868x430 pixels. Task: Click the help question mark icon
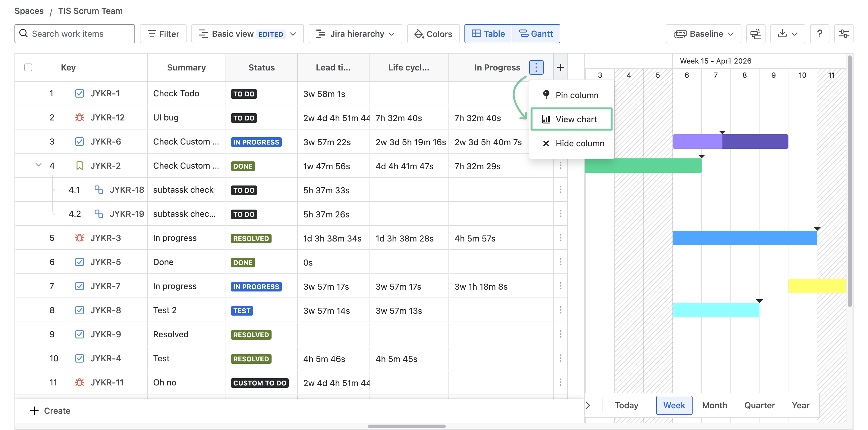point(819,34)
